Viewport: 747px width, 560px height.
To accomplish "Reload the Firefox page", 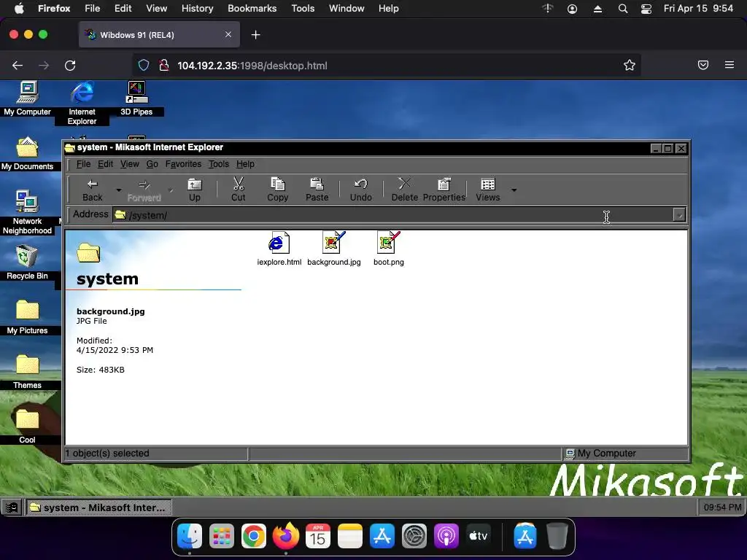I will click(70, 65).
